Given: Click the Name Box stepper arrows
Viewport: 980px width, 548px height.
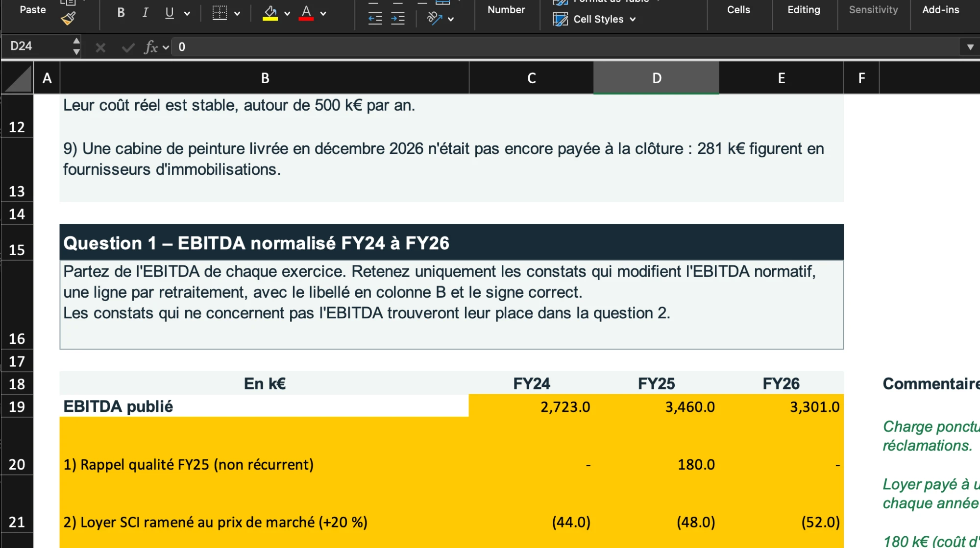Looking at the screenshot, I should [76, 47].
